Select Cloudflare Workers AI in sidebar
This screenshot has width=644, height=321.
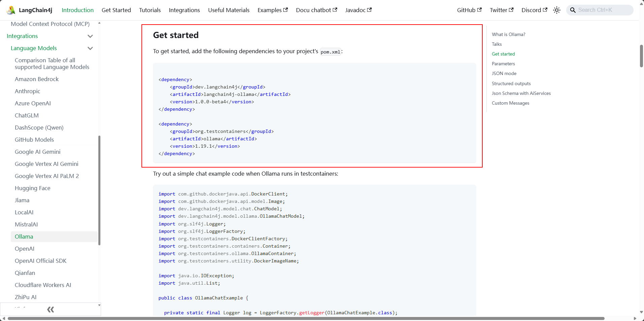[43, 285]
